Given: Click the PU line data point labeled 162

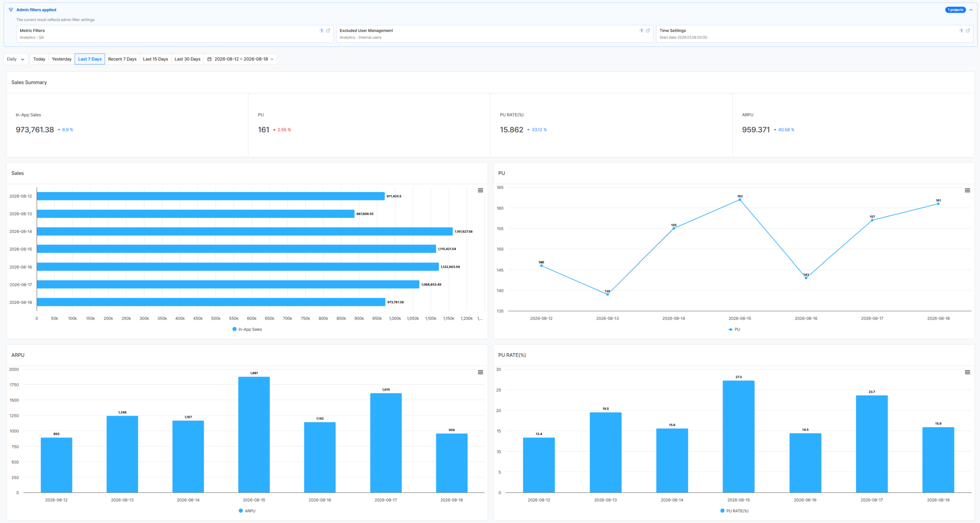Looking at the screenshot, I should 740,200.
